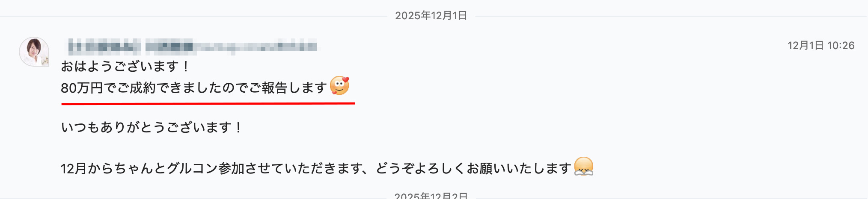Click the smiling face with hearts emoji
Screen dimensions: 868x199
click(x=339, y=86)
